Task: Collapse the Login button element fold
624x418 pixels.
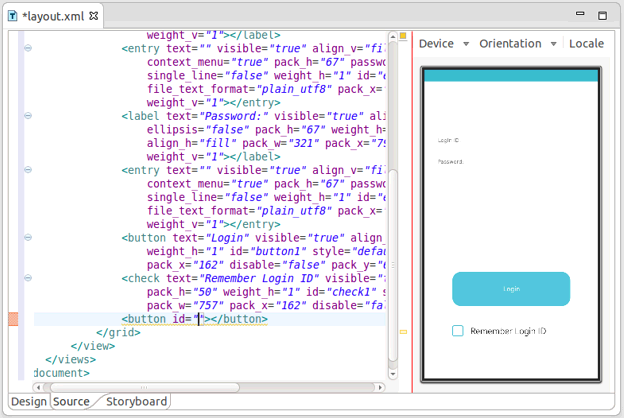Action: point(28,238)
